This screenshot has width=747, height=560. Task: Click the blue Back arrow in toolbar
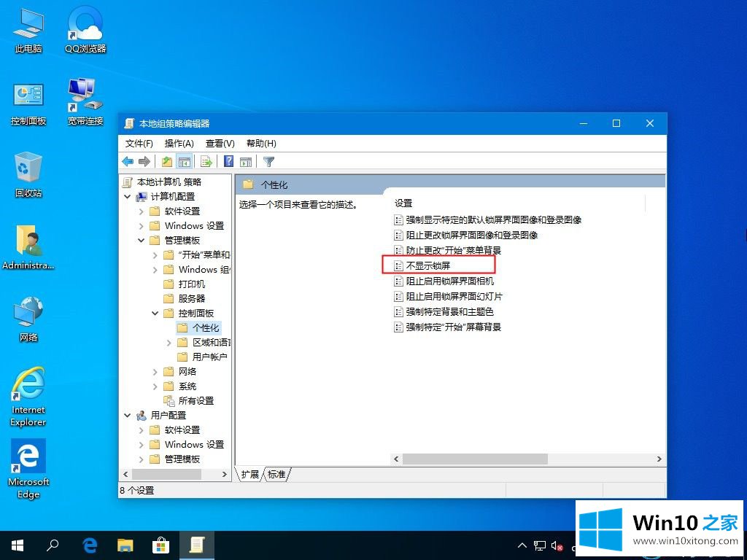pos(128,162)
